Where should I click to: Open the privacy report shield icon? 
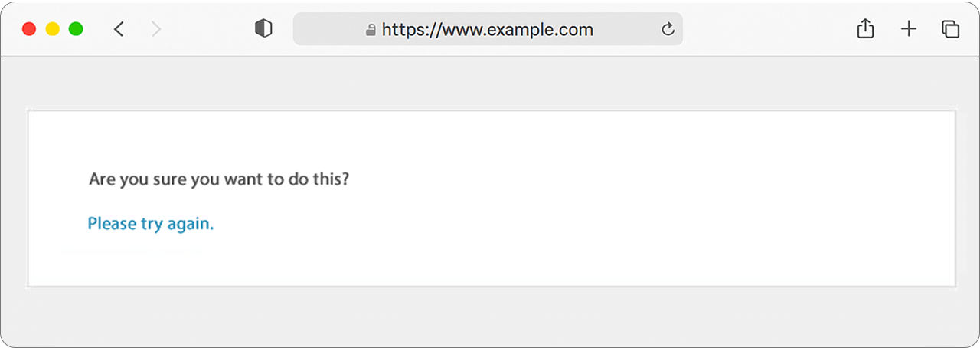point(263,29)
